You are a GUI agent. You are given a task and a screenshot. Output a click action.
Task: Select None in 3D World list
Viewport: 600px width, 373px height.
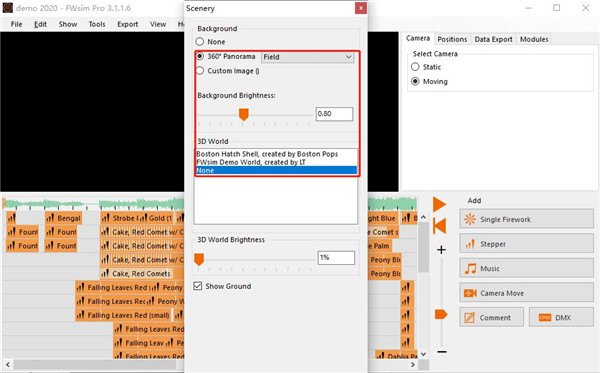[x=276, y=171]
